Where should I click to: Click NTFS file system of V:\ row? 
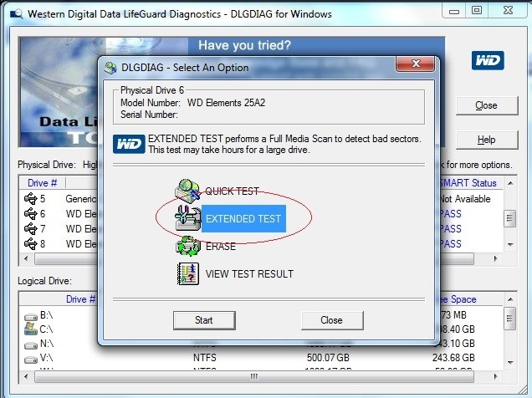click(x=205, y=358)
